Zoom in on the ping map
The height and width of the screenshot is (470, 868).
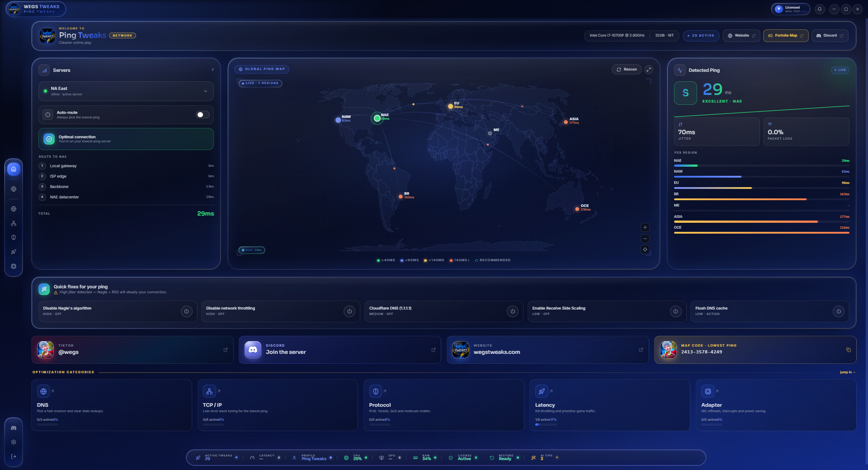pyautogui.click(x=645, y=227)
